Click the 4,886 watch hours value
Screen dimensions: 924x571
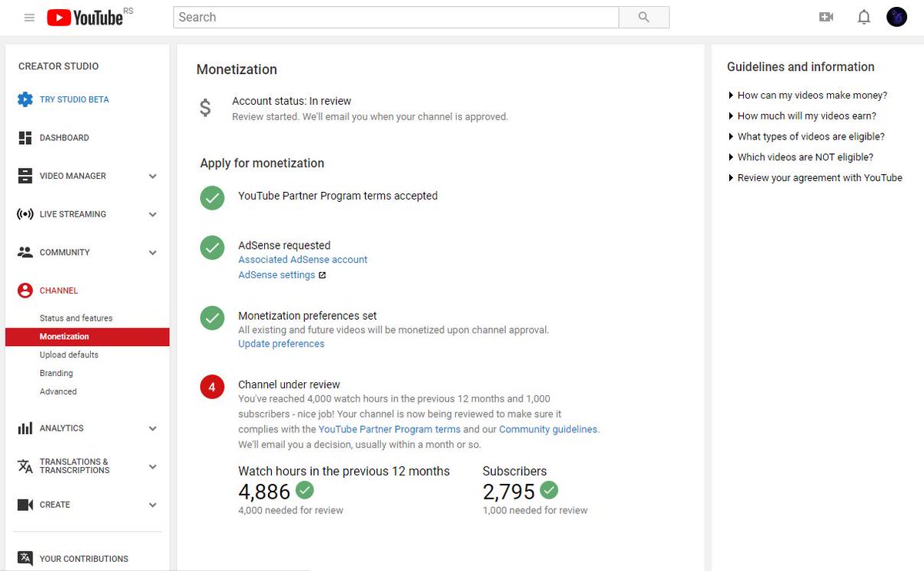[x=264, y=492]
